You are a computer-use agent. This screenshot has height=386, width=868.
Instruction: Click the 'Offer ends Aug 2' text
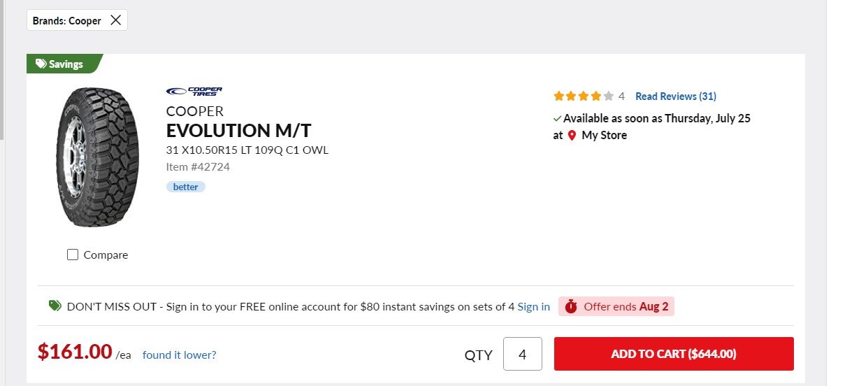click(625, 306)
